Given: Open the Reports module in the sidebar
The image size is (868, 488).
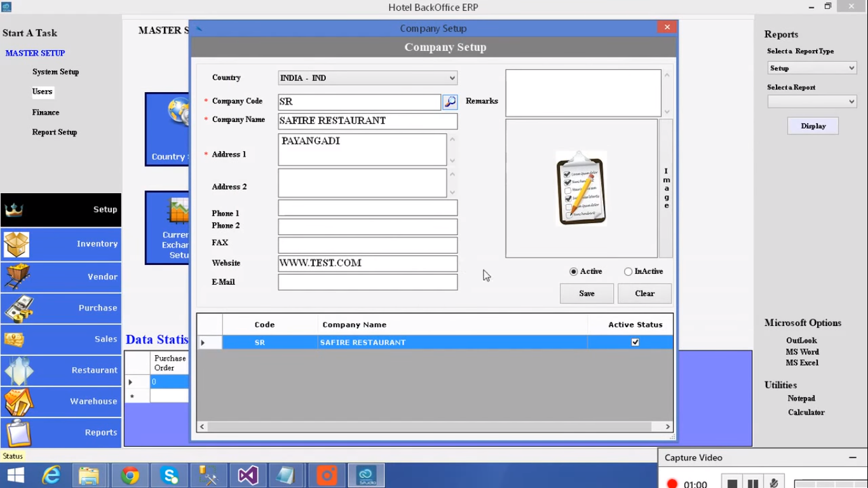Looking at the screenshot, I should (61, 432).
